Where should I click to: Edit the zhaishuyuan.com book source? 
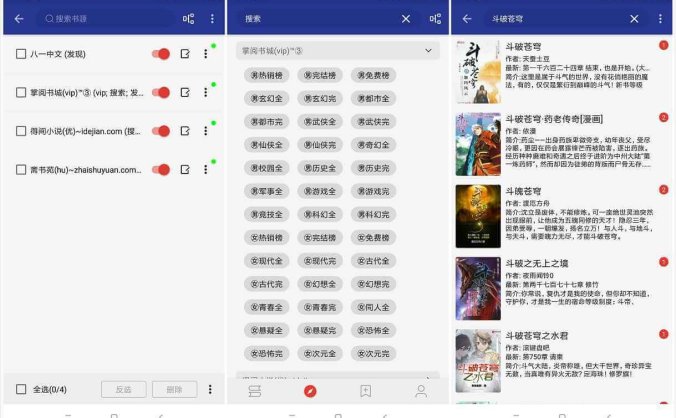click(185, 169)
